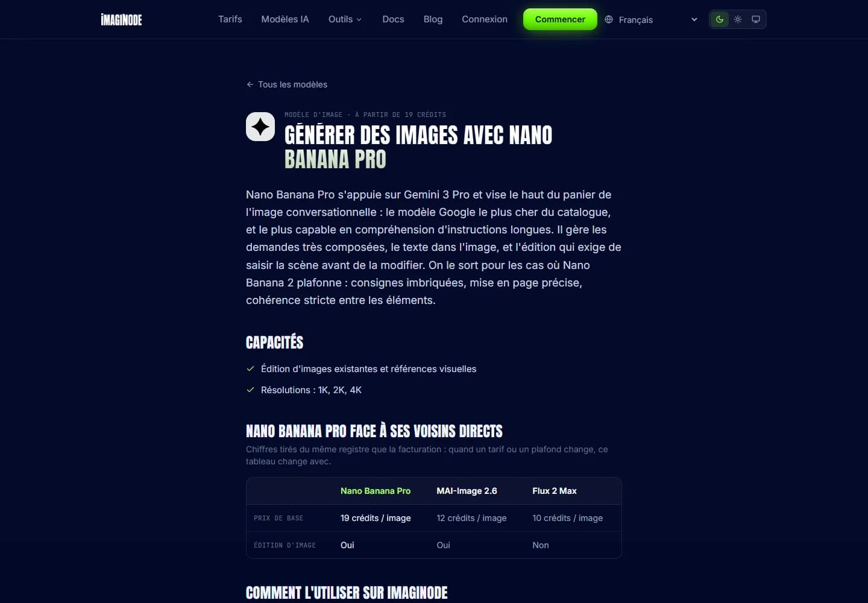
Task: Expand the Outils menu
Action: (x=345, y=19)
